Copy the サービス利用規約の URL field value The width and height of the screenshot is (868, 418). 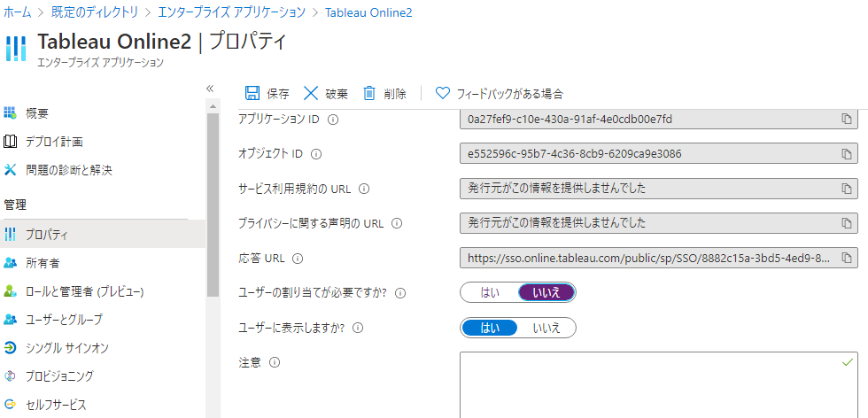pyautogui.click(x=846, y=189)
